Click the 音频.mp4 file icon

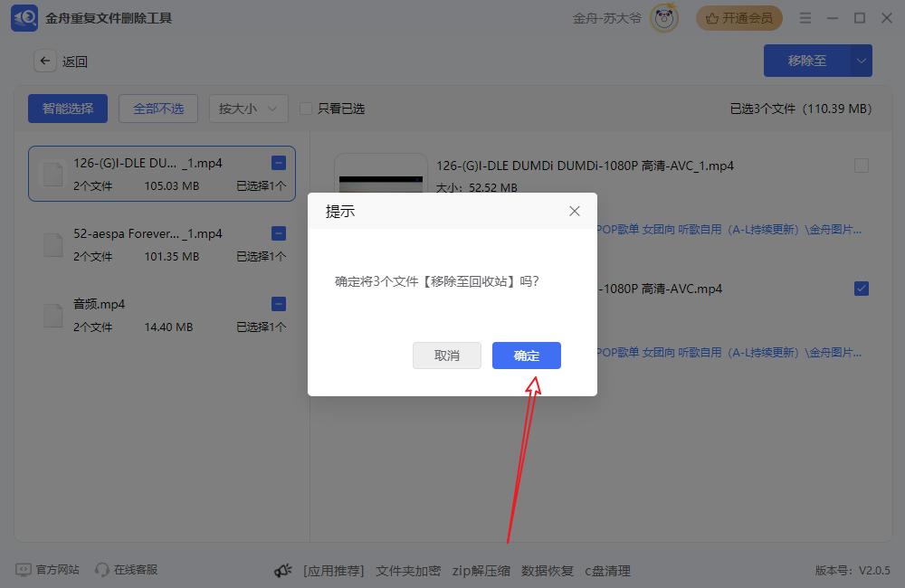(x=54, y=315)
